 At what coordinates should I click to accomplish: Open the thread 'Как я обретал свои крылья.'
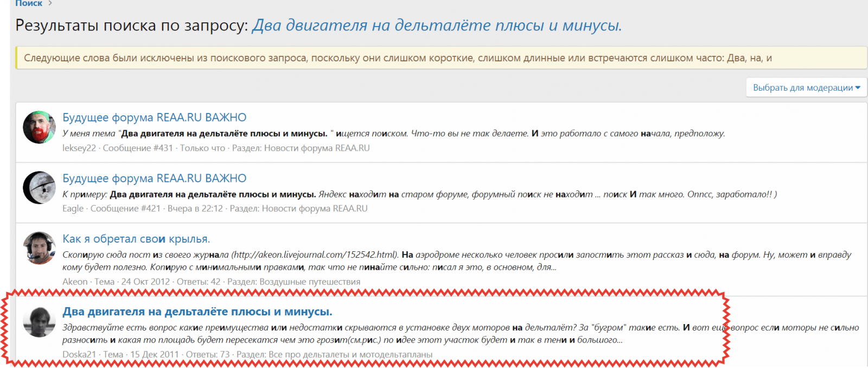pos(136,239)
